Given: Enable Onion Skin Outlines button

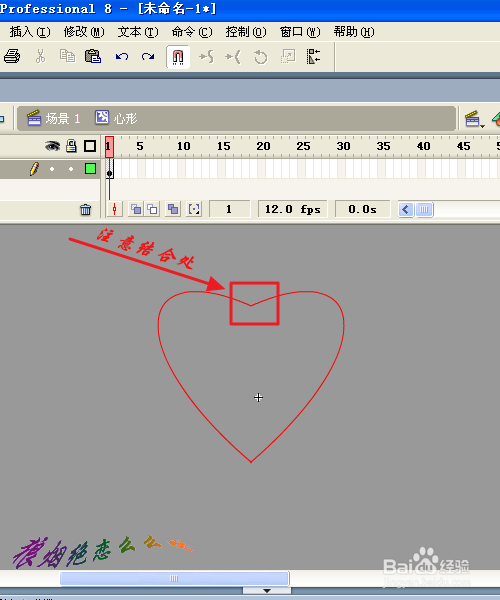Looking at the screenshot, I should (x=152, y=209).
